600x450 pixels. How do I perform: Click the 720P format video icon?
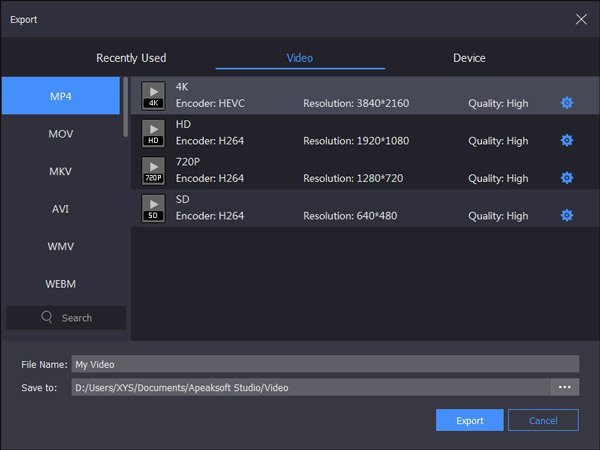[153, 170]
